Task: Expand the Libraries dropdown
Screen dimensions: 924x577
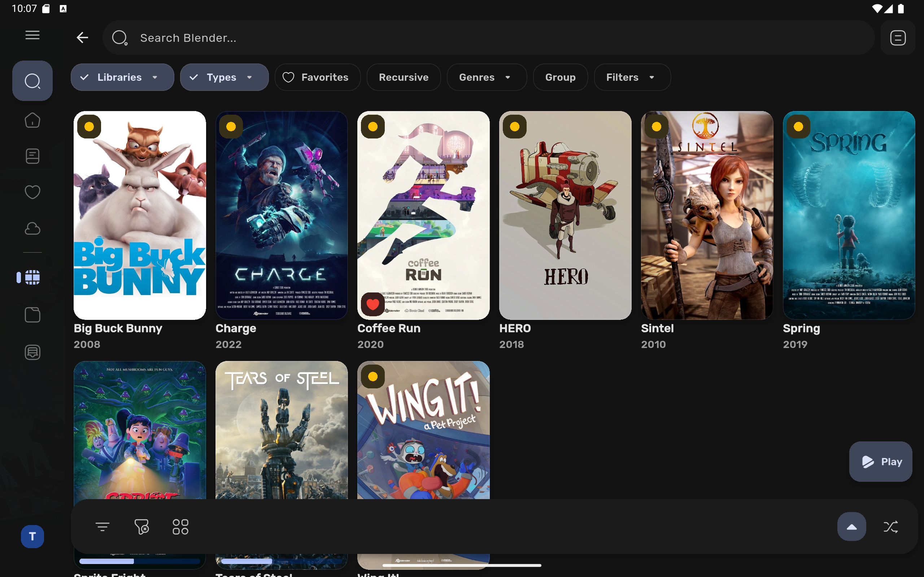Action: [x=122, y=77]
